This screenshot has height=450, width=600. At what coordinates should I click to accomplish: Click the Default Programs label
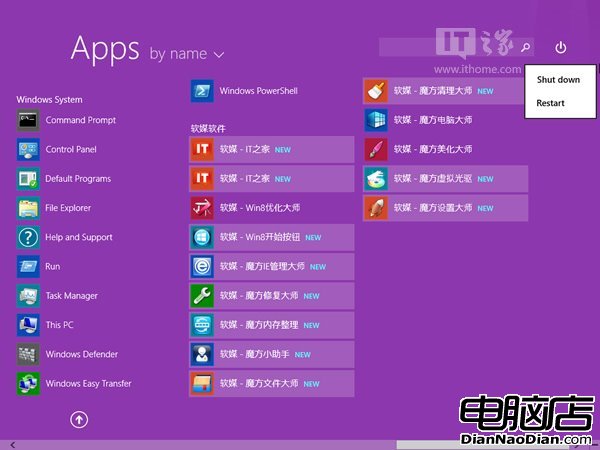(78, 179)
